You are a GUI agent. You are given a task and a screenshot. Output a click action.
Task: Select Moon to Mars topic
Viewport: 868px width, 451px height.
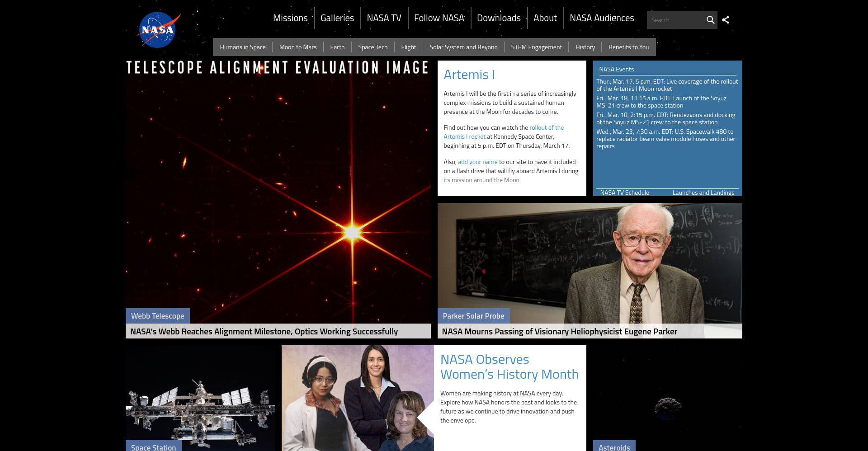[x=298, y=47]
